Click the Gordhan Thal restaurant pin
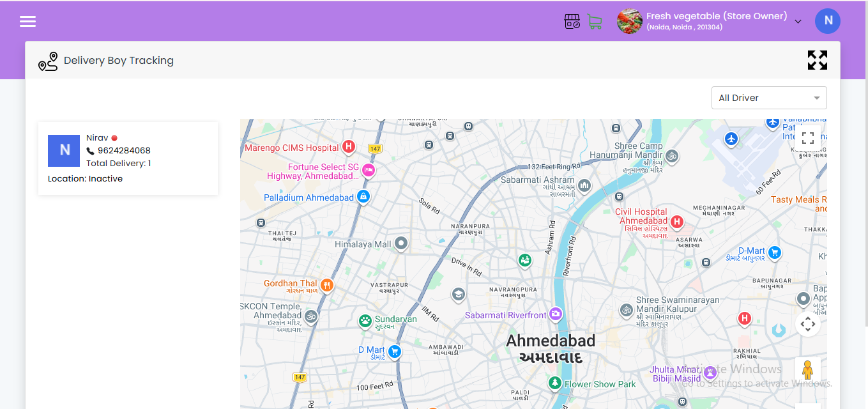This screenshot has height=409, width=868. coord(327,285)
